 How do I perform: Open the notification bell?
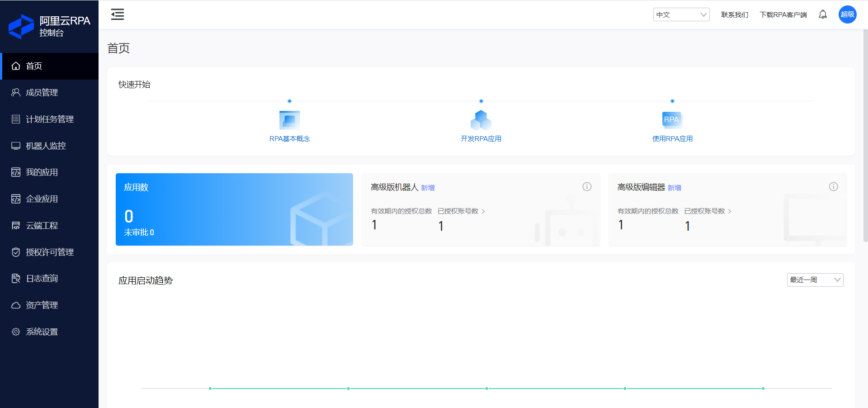(822, 14)
